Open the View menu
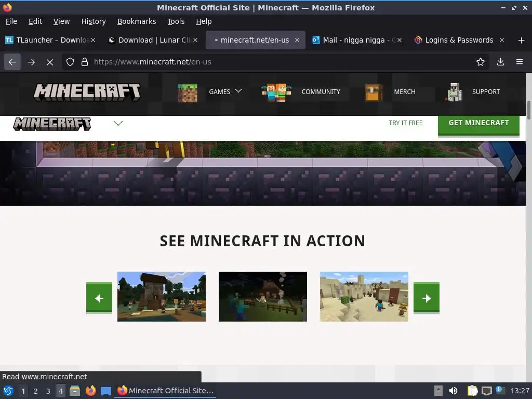The height and width of the screenshot is (399, 532). tap(61, 21)
